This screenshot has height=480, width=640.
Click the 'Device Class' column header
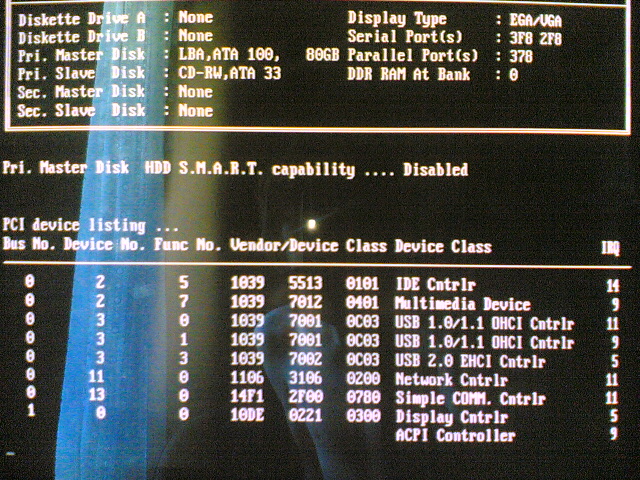coord(443,247)
